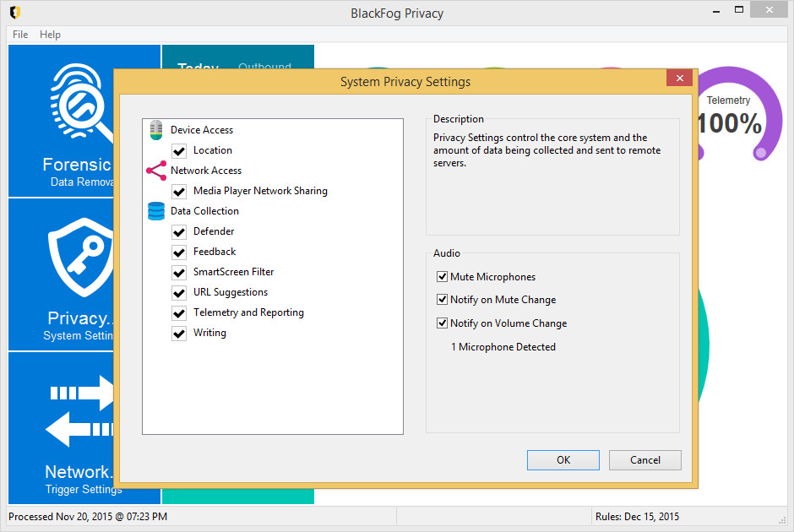Open Forensic Data Removal fingerprint tile

(62, 121)
